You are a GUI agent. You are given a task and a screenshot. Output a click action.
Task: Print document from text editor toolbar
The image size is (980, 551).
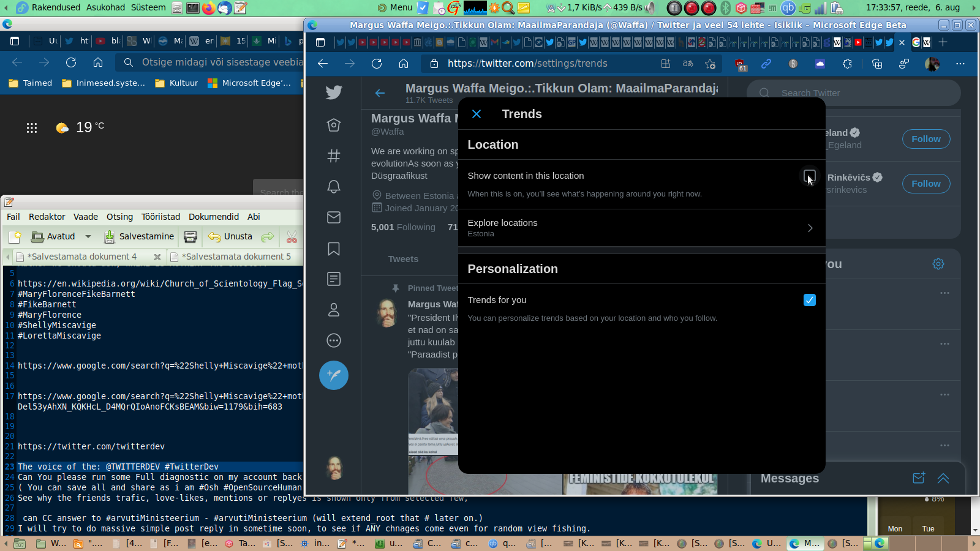tap(190, 237)
